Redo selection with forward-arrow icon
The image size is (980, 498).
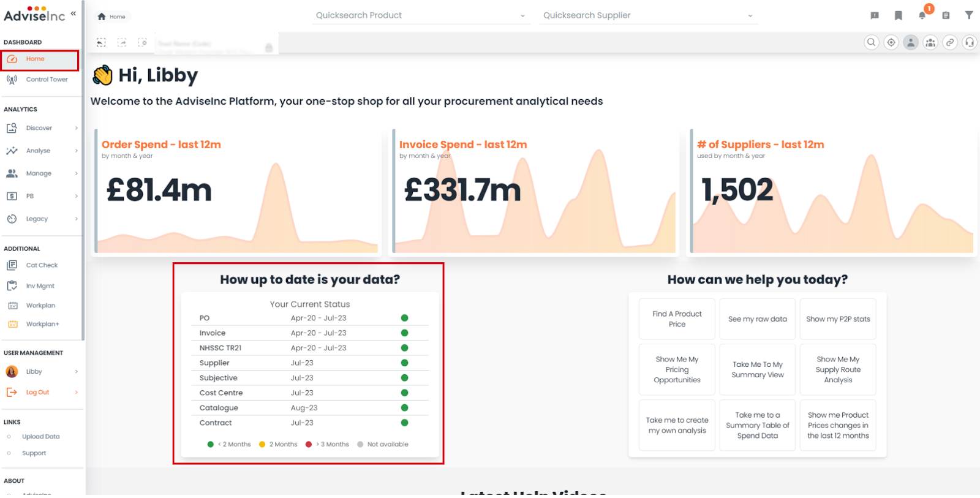click(122, 42)
